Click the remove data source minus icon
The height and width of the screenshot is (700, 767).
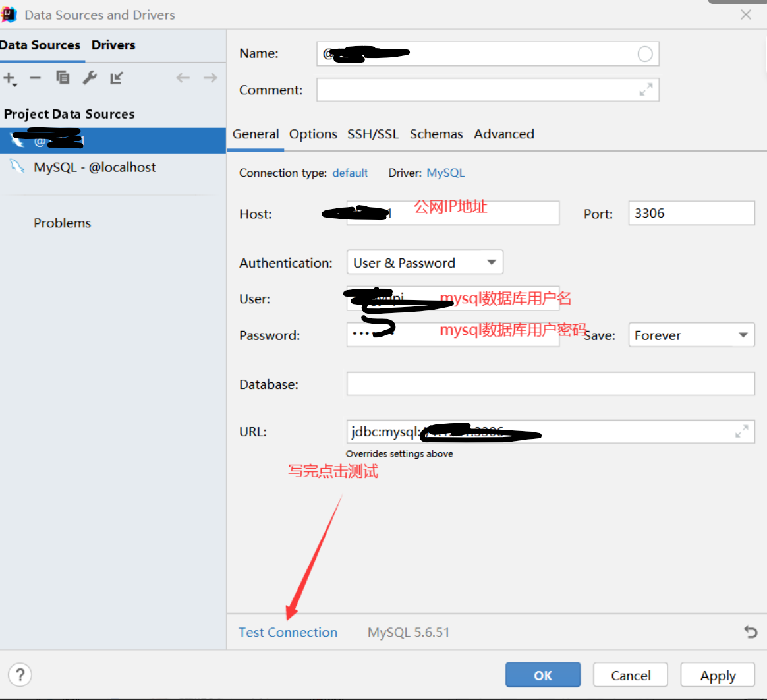coord(36,78)
